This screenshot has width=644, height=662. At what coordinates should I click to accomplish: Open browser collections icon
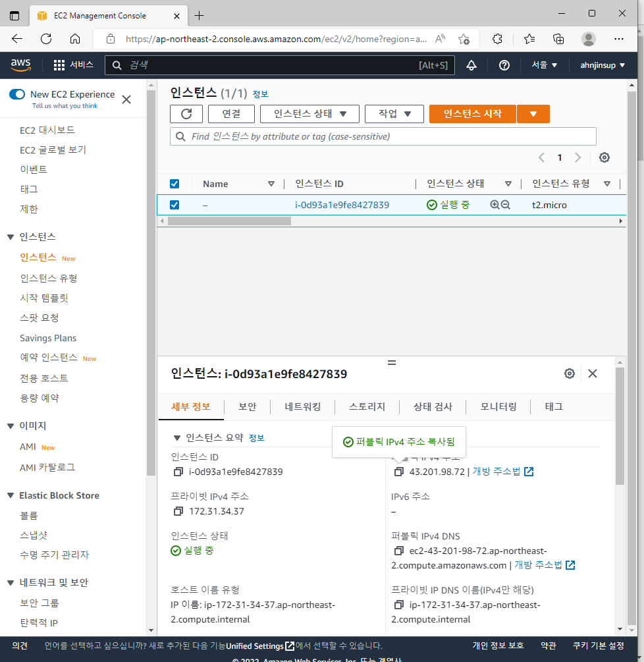coord(558,39)
